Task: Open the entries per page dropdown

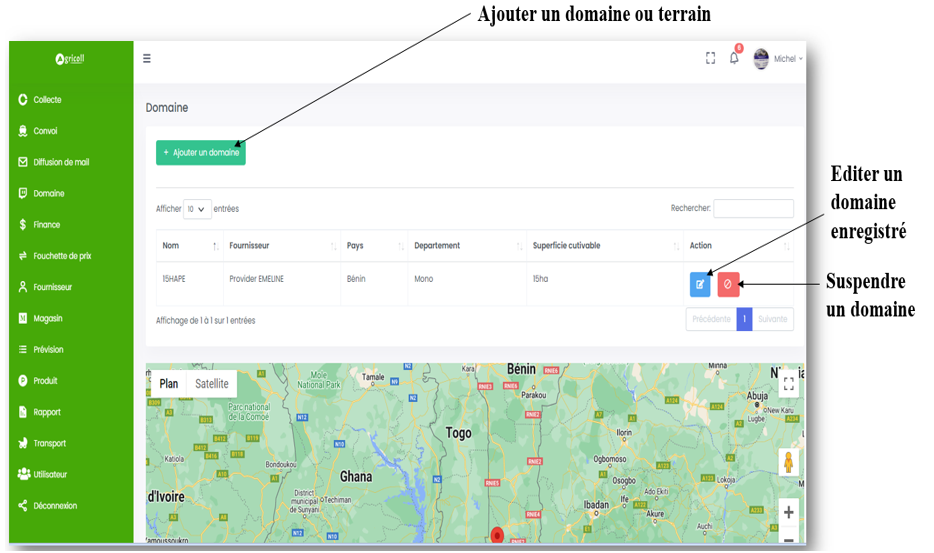Action: click(197, 209)
